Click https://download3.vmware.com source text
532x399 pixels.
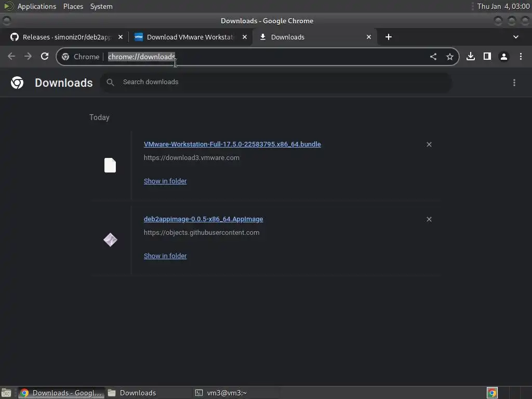191,158
